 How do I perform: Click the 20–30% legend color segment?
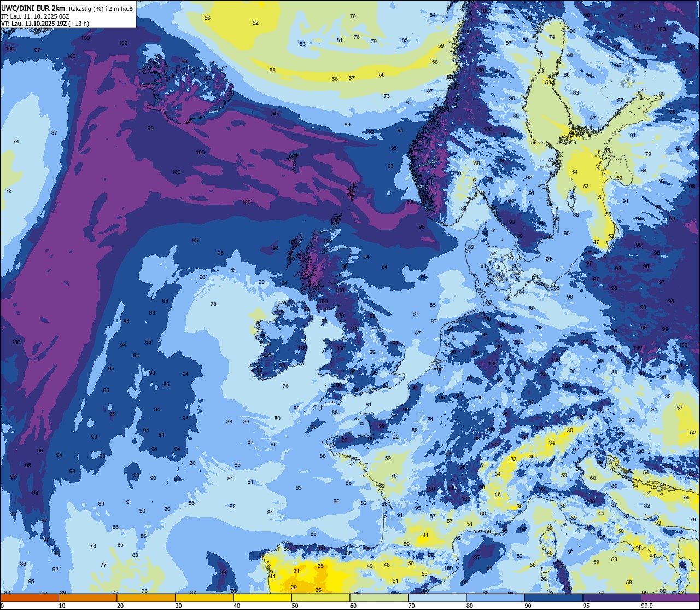pos(146,598)
